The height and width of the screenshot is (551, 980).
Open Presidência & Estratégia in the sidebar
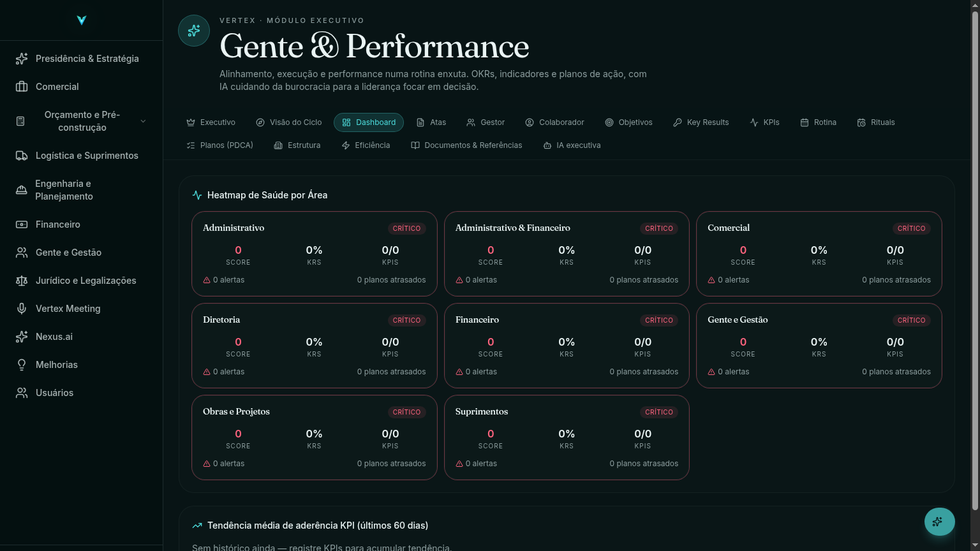pyautogui.click(x=82, y=59)
